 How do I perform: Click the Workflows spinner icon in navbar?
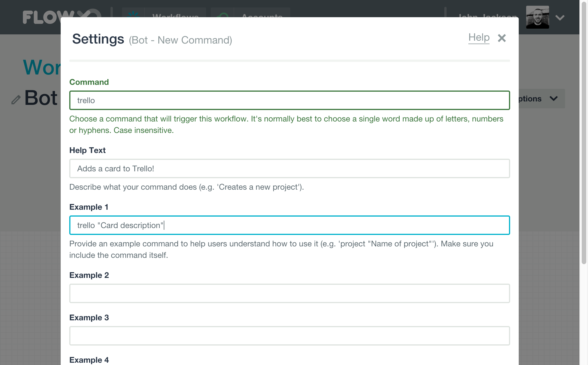point(133,14)
